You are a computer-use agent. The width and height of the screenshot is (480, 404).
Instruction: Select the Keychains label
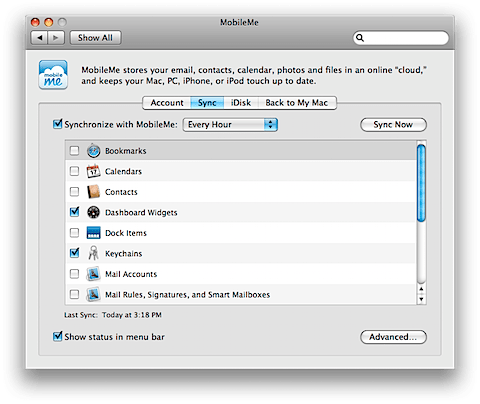tap(123, 254)
